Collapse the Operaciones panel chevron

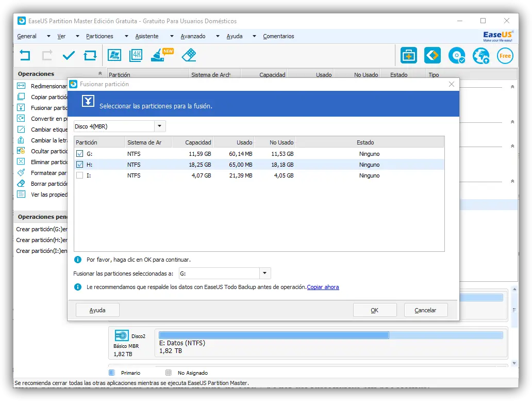pos(100,74)
